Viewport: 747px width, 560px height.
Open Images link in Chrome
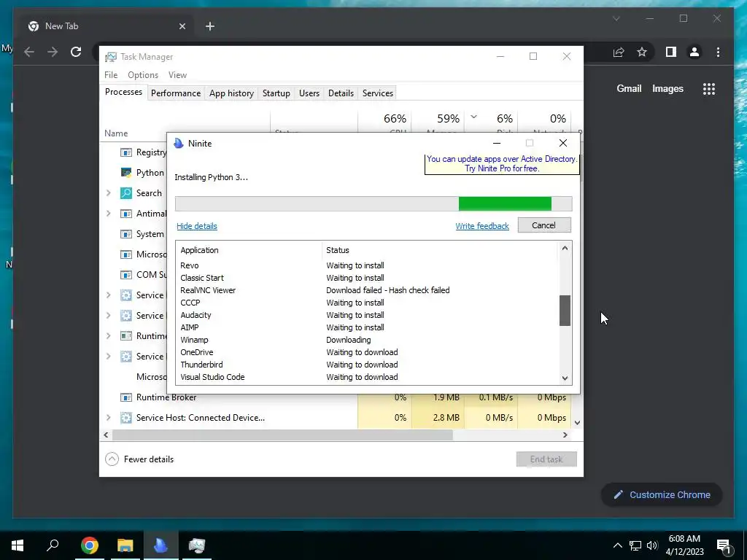667,88
